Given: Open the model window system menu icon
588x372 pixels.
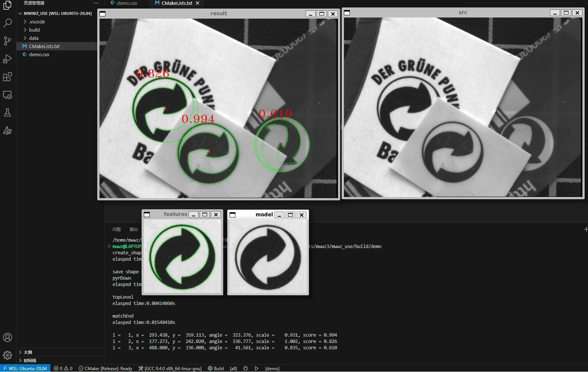Looking at the screenshot, I should 233,215.
